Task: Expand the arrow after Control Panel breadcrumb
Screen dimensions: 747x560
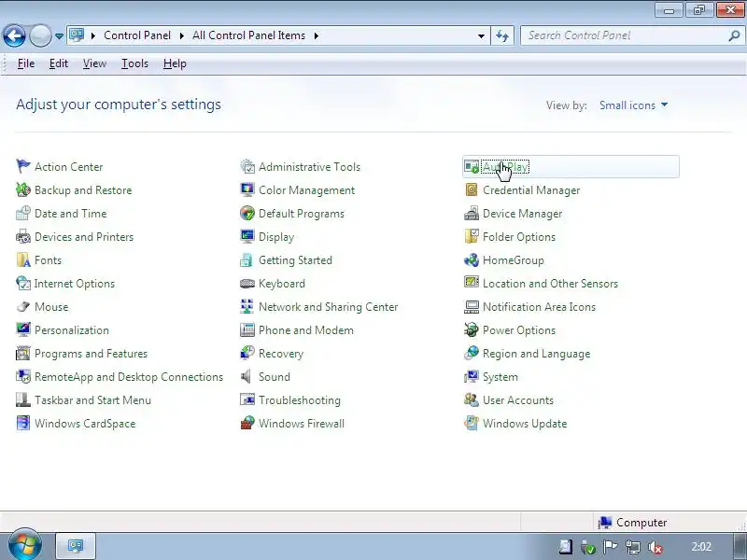Action: 181,35
